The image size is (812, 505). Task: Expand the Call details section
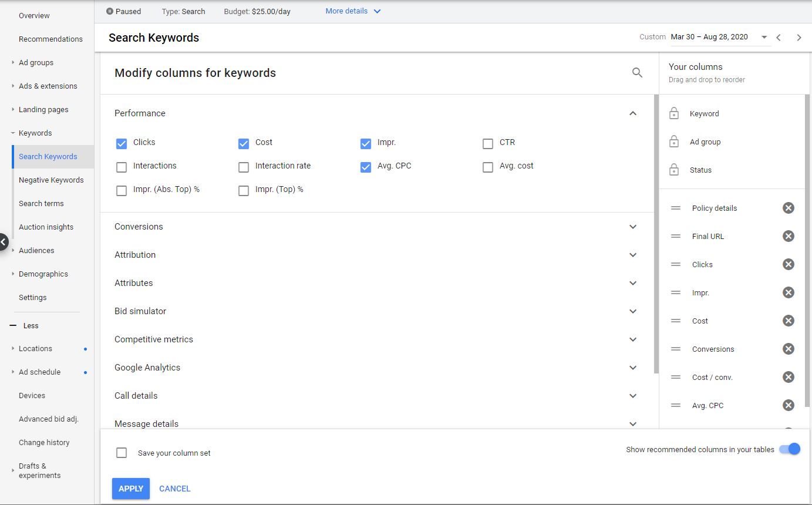click(633, 396)
